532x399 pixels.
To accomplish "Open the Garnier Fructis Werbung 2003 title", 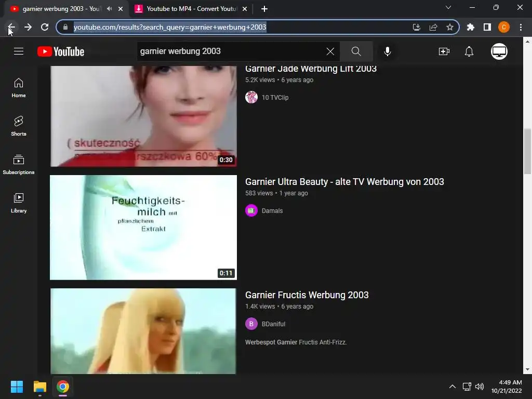I will point(307,295).
